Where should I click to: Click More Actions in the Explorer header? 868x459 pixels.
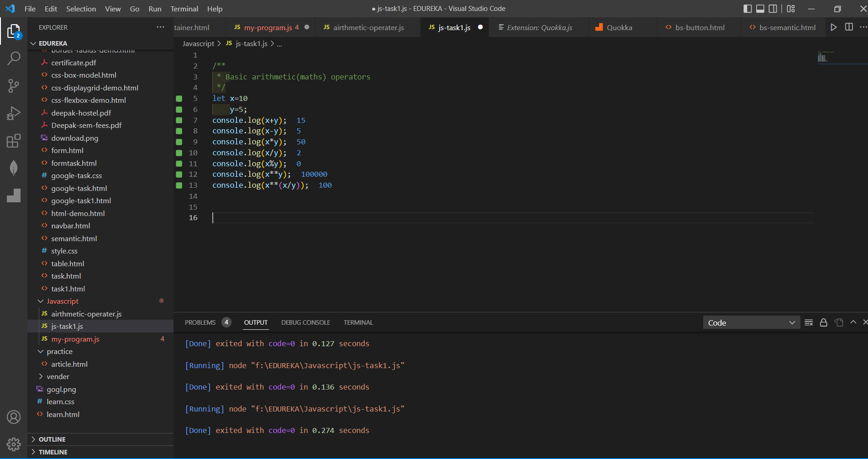[160, 27]
